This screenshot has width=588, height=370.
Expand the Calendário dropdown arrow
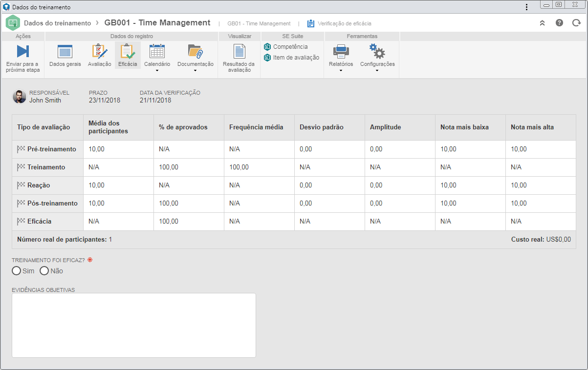157,71
